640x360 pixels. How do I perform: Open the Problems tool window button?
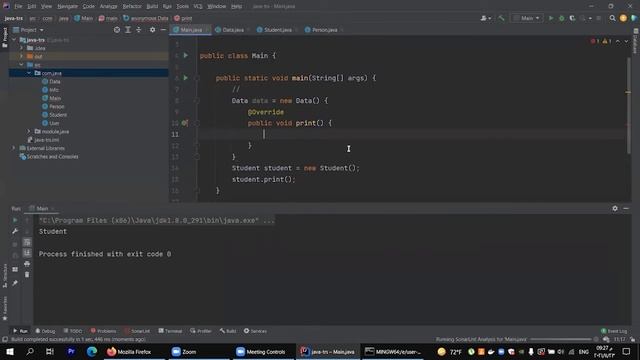tap(103, 331)
